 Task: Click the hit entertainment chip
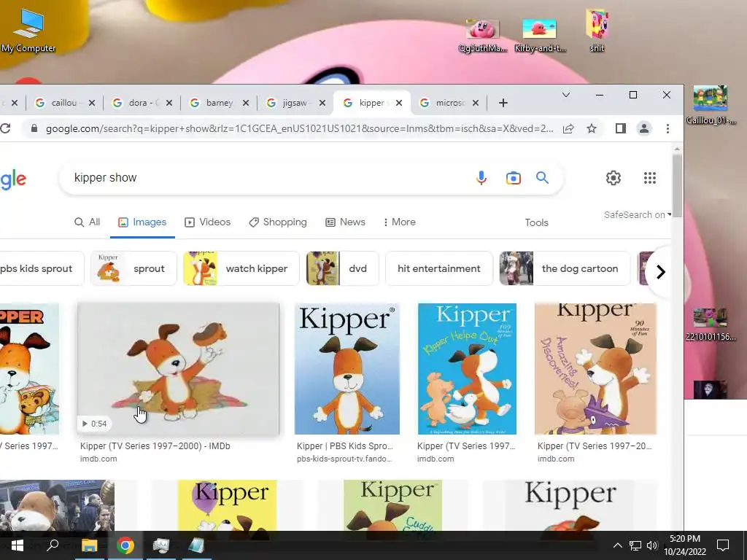[438, 268]
